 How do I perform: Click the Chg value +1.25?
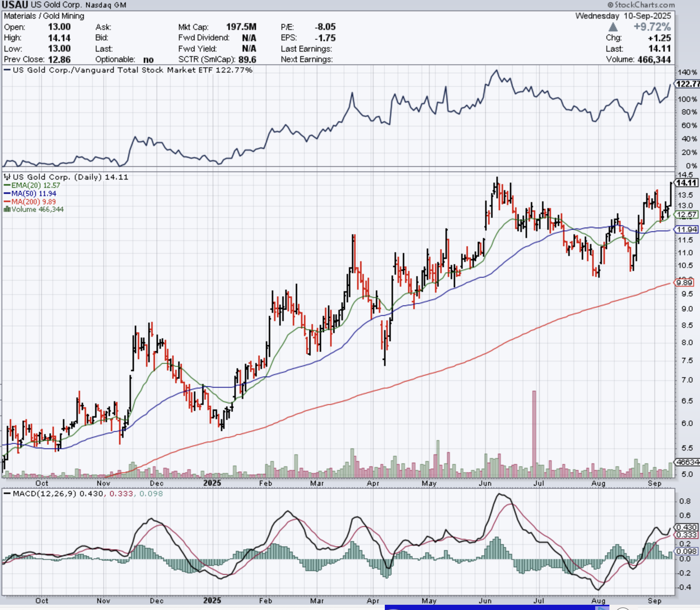click(660, 38)
